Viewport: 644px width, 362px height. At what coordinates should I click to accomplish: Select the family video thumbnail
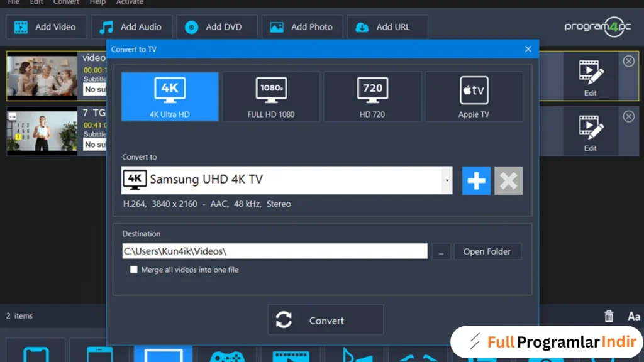(42, 76)
